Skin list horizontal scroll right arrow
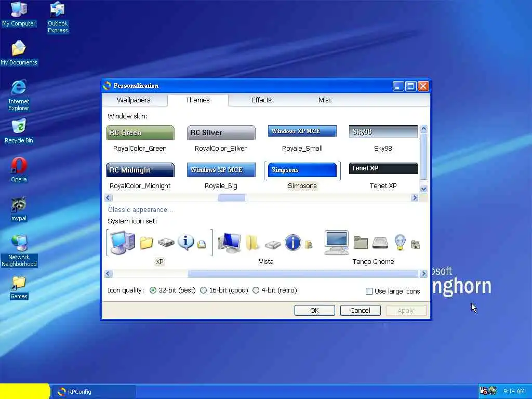The image size is (532, 399). (x=414, y=198)
